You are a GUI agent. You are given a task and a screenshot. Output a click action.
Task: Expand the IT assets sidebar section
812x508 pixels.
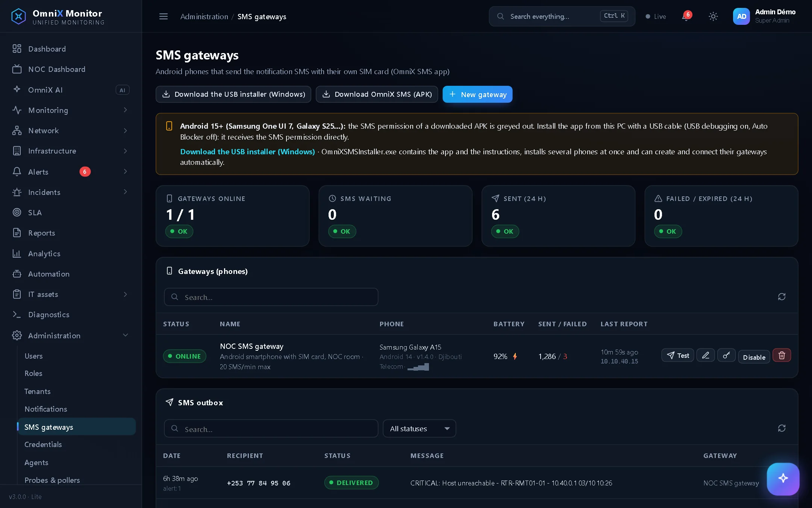tap(71, 294)
